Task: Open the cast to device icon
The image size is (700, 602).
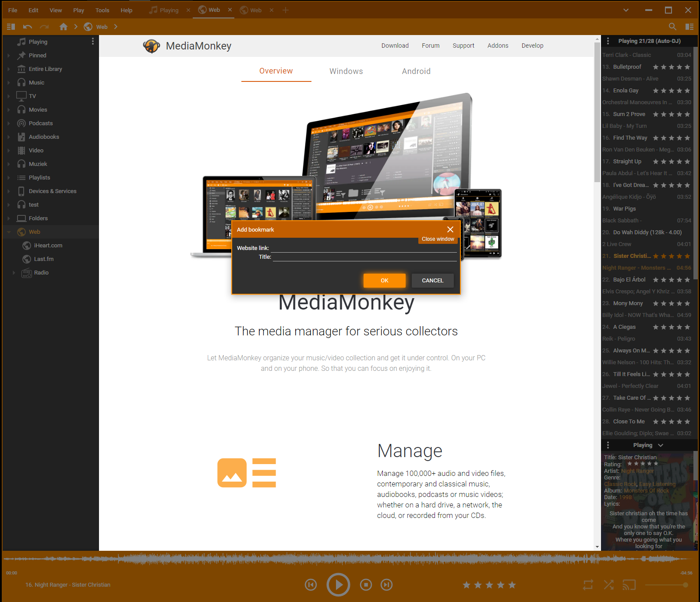Action: point(629,584)
